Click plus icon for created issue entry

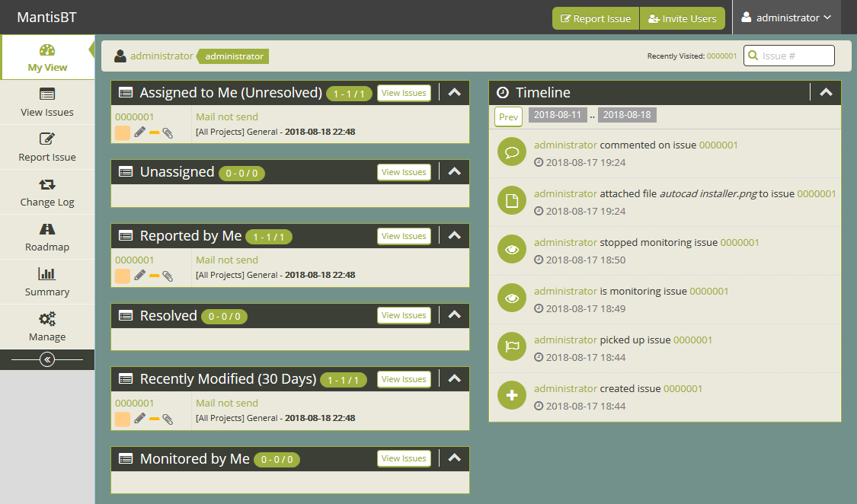point(512,395)
